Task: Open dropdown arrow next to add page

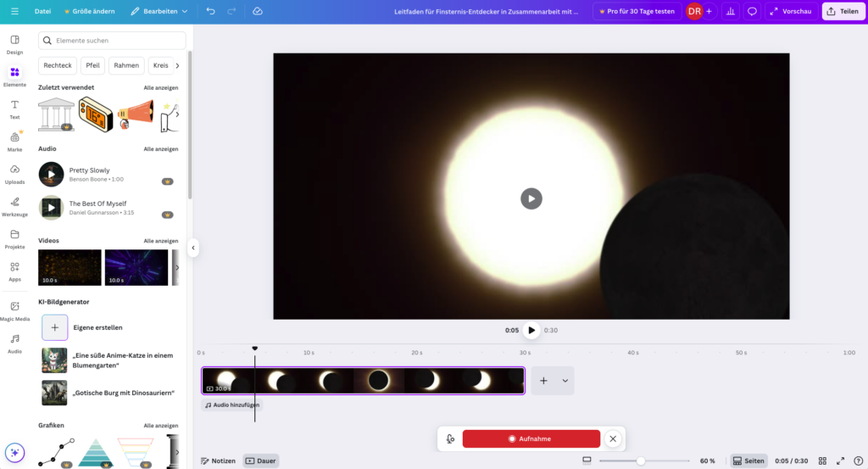Action: coord(565,381)
